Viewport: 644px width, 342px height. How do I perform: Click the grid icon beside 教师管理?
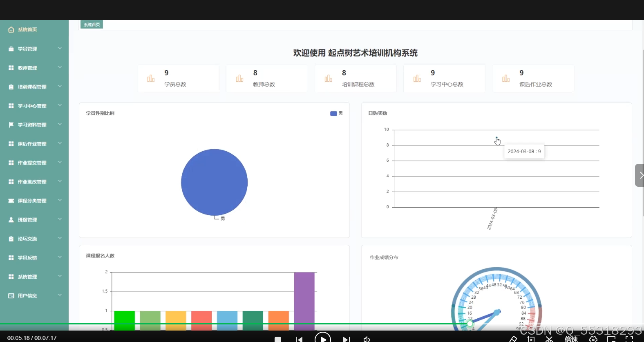click(11, 68)
